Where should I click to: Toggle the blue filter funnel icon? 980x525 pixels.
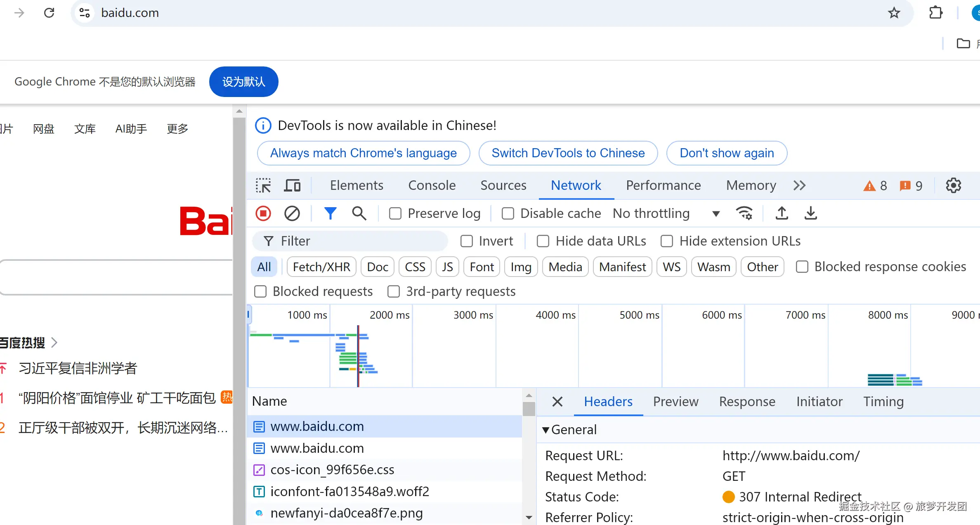pos(330,213)
